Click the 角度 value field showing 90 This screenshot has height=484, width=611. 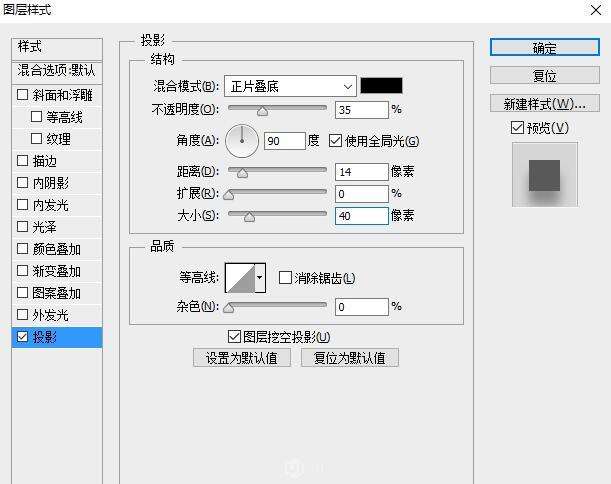pos(284,141)
